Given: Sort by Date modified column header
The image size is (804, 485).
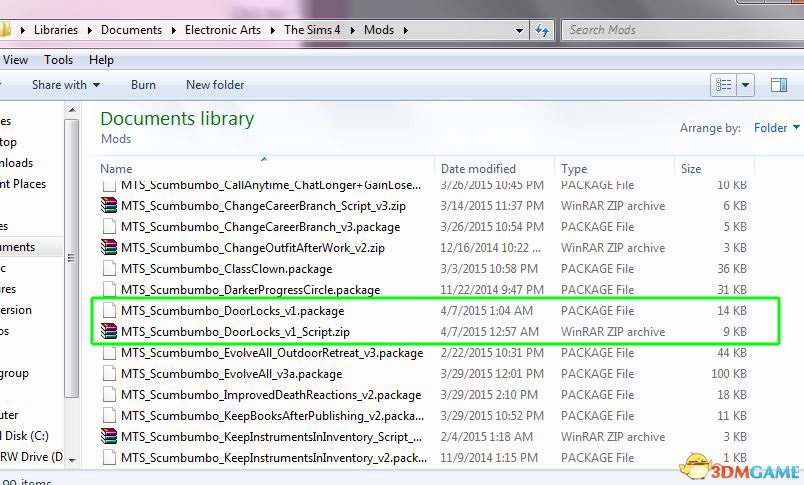Looking at the screenshot, I should coord(478,169).
